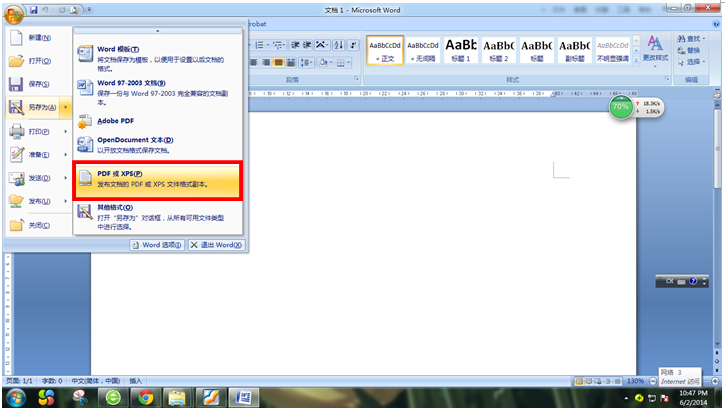Image resolution: width=725 pixels, height=408 pixels.
Task: Click the decrease indent icon
Action: (x=295, y=45)
